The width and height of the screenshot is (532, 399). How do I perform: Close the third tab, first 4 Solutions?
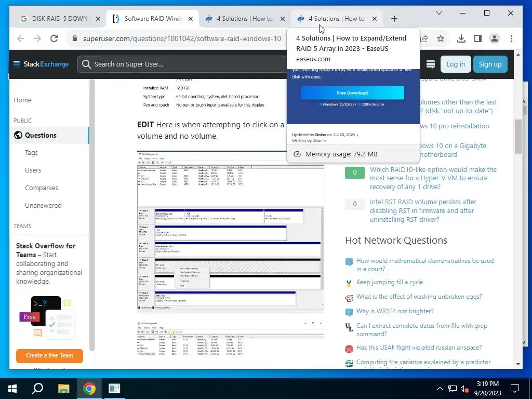[x=282, y=19]
